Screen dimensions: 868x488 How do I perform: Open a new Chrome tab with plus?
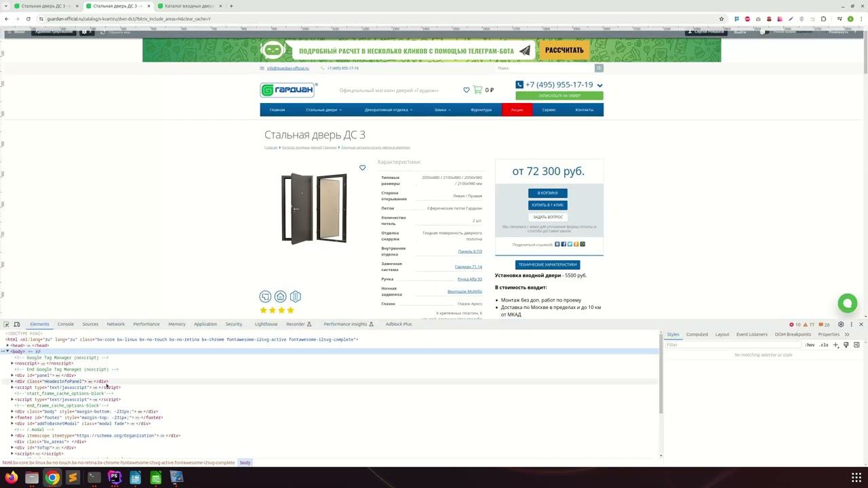[231, 6]
